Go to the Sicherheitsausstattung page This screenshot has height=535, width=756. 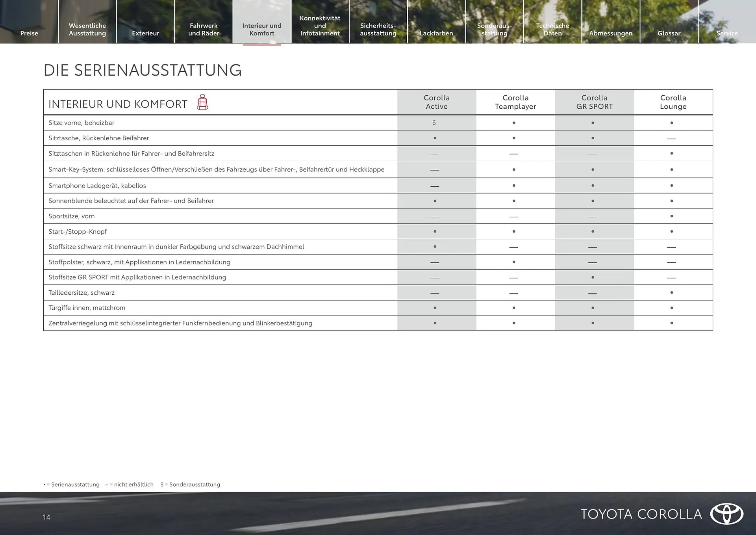coord(378,29)
